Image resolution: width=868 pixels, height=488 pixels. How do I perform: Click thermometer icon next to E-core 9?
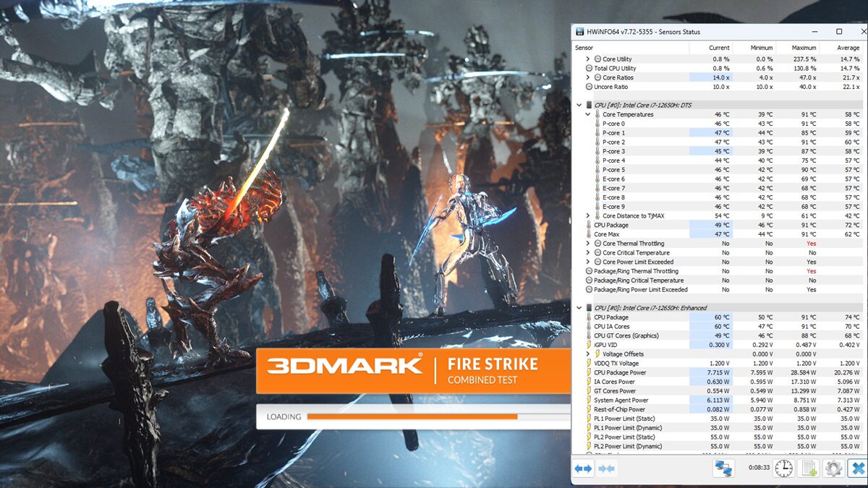tap(597, 207)
